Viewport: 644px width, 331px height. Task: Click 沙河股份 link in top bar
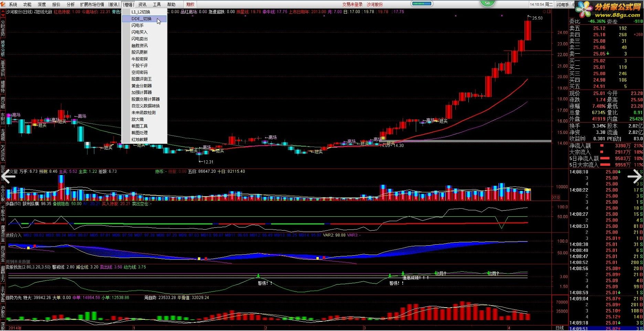374,4
